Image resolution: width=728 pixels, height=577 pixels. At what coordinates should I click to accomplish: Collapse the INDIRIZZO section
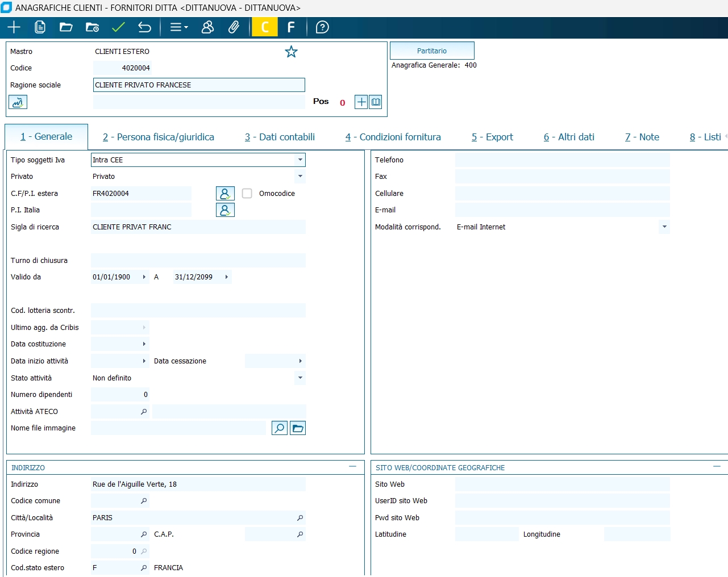[352, 467]
